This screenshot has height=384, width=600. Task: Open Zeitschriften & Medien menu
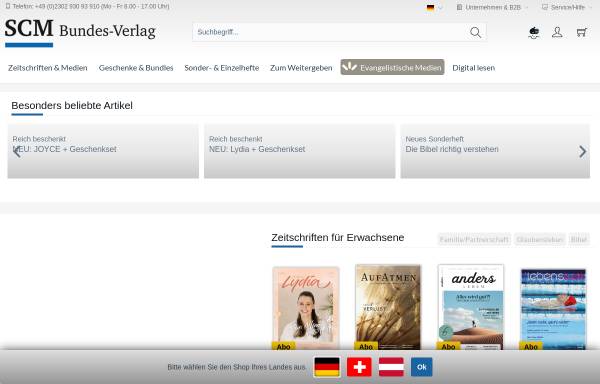48,68
